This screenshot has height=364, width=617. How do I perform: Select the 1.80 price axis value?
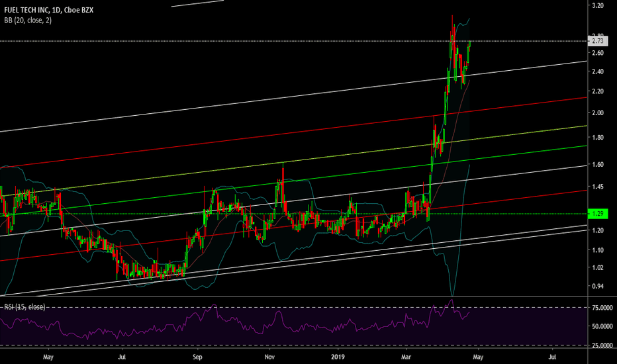click(598, 138)
